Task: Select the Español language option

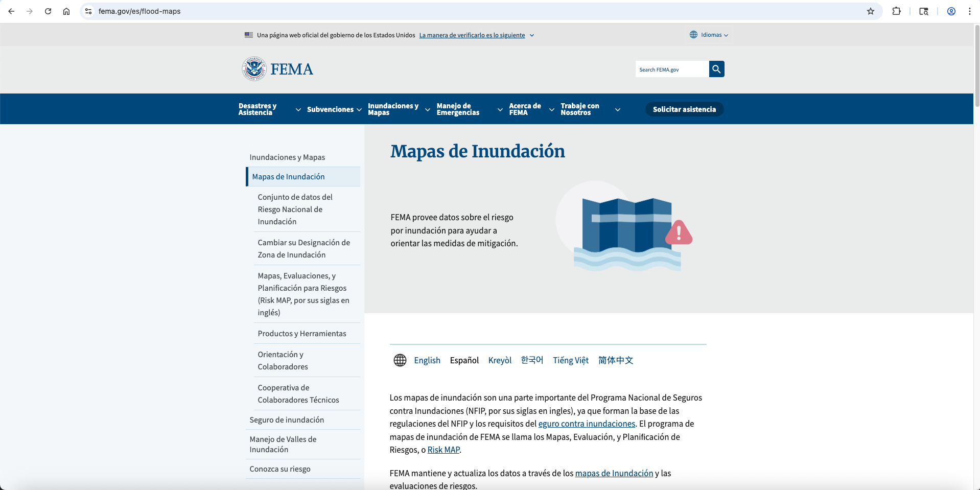Action: (464, 360)
